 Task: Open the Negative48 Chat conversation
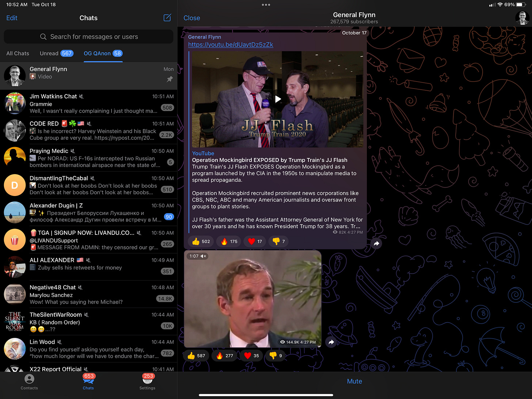88,294
